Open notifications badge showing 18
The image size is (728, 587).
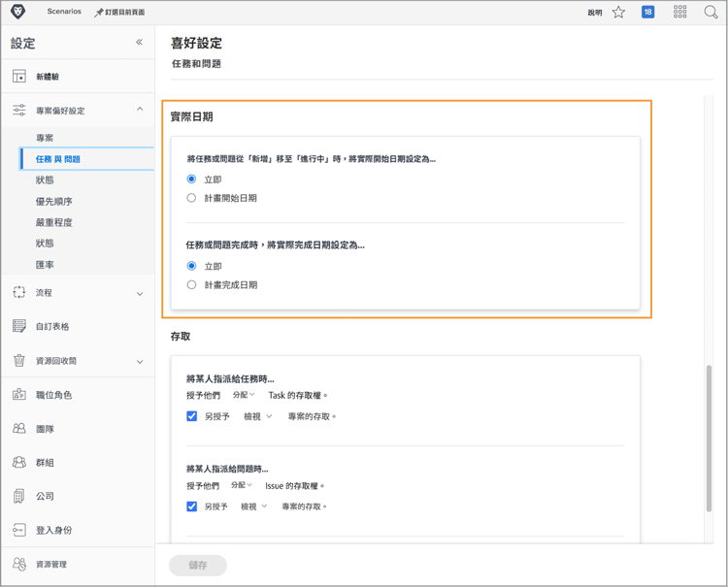pyautogui.click(x=647, y=12)
